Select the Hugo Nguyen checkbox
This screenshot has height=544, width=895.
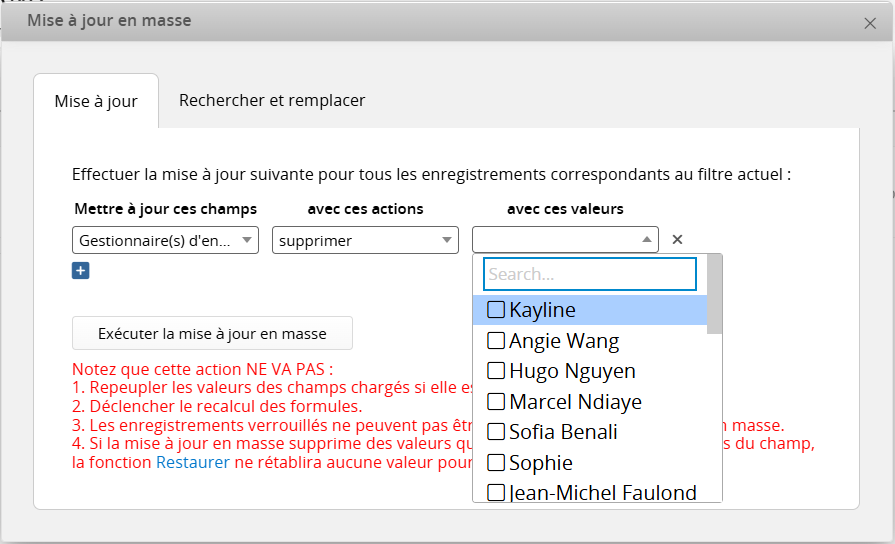tap(496, 371)
